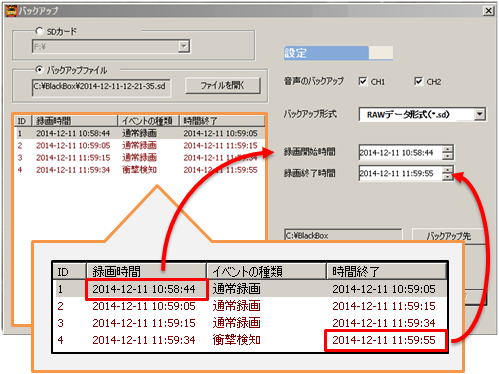Expand the バックアップ形式 RAW format dropdown
This screenshot has width=499, height=374.
pyautogui.click(x=479, y=114)
